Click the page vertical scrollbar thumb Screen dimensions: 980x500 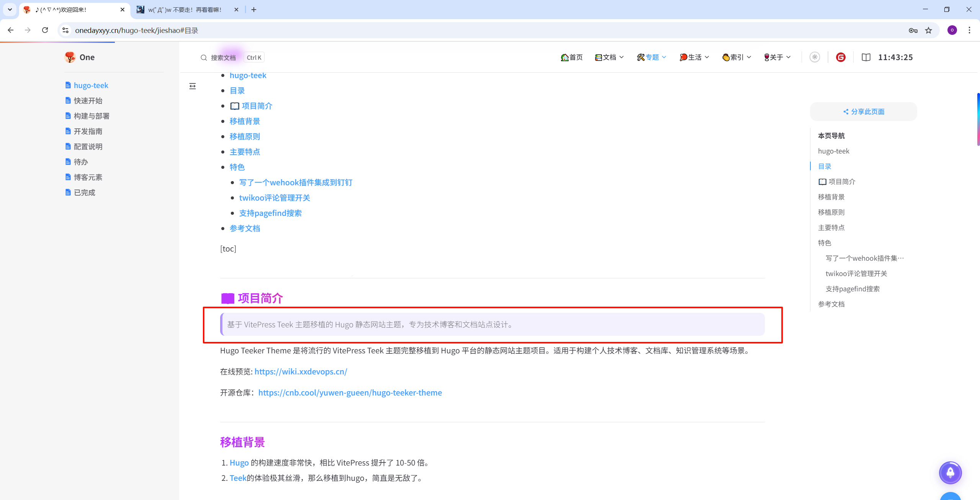point(978,119)
